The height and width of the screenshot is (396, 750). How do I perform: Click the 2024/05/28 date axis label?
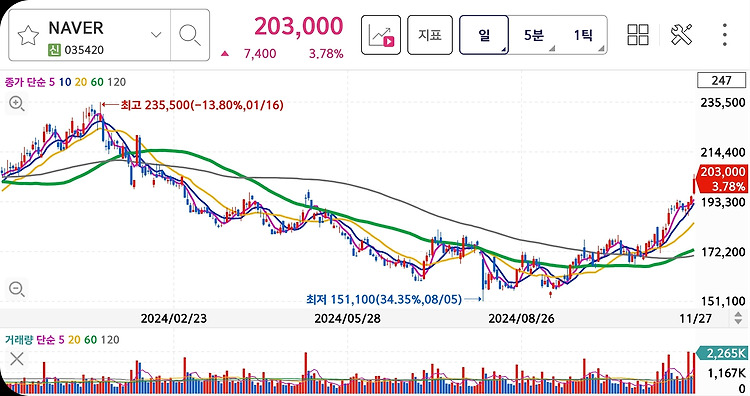point(347,319)
